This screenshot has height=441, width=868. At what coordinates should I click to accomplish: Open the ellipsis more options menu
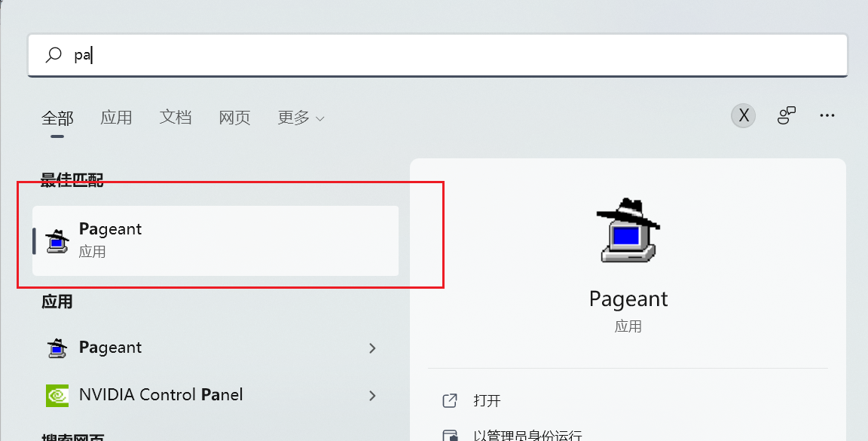point(827,115)
